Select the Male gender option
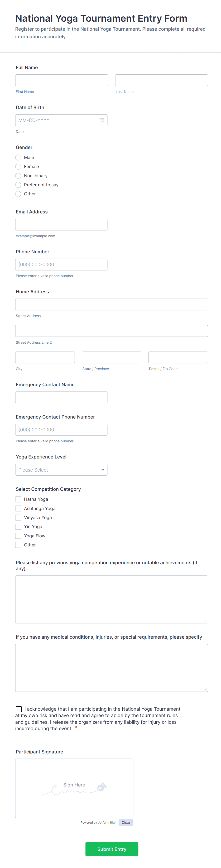This screenshot has height=868, width=221. pos(18,157)
